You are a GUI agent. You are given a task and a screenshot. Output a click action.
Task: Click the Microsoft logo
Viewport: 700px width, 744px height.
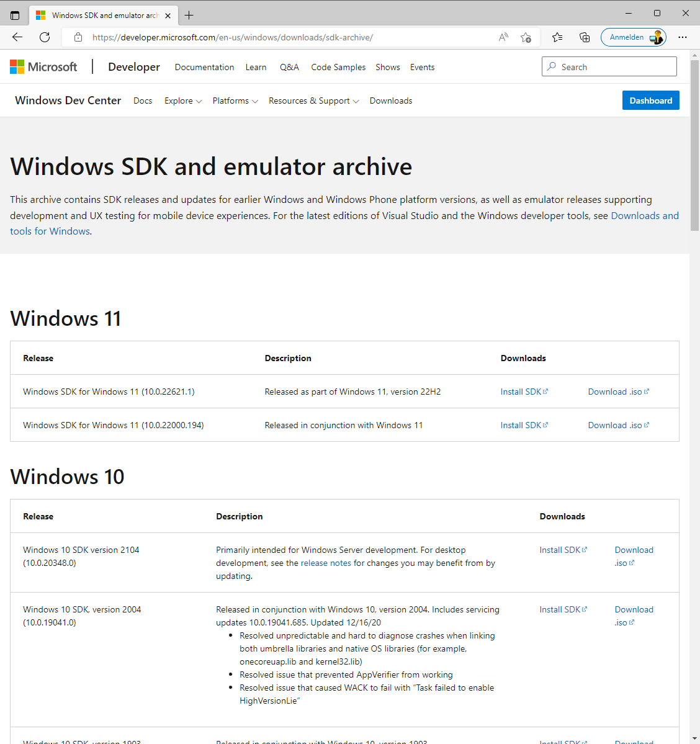pos(43,67)
